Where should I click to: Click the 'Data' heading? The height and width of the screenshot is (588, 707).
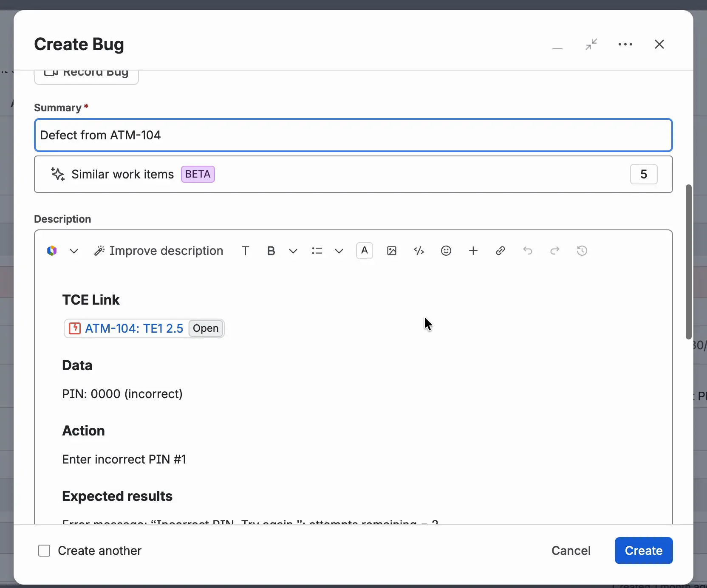pyautogui.click(x=77, y=365)
